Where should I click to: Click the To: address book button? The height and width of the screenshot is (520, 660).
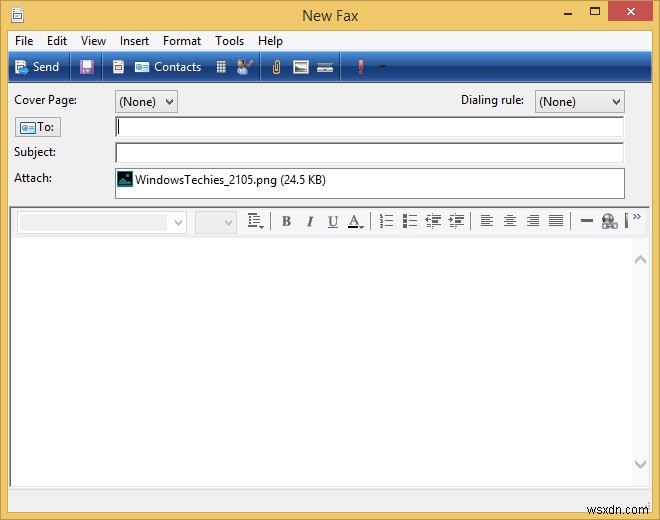pos(38,127)
